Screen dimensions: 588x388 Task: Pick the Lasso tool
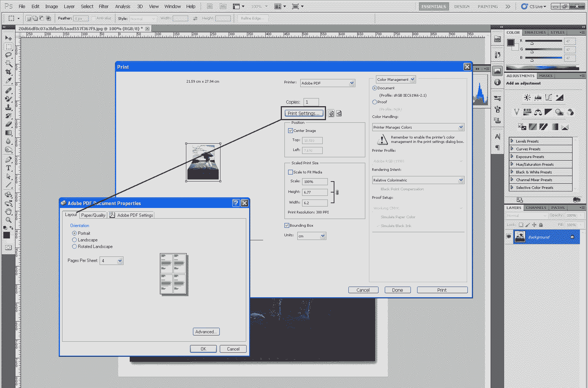click(8, 55)
